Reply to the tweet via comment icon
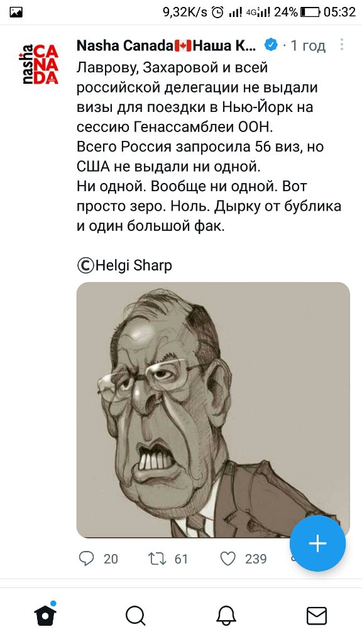The width and height of the screenshot is (362, 644). pos(86,558)
